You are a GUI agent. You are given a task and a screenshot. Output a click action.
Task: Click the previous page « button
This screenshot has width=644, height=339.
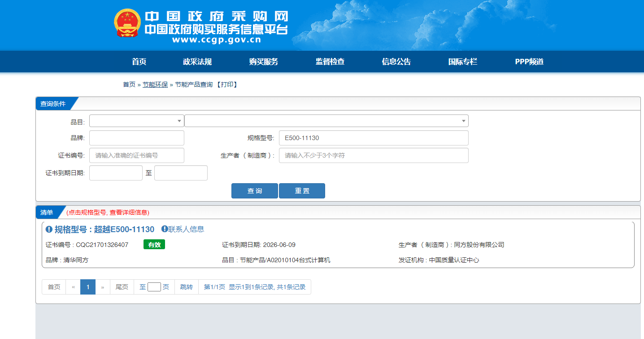tap(73, 287)
